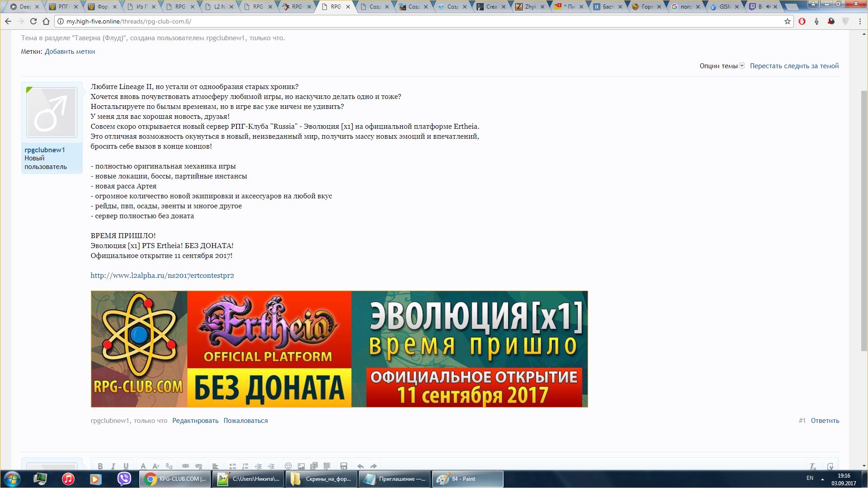Image resolution: width=868 pixels, height=488 pixels.
Task: Open the shield extension icon
Action: click(845, 21)
